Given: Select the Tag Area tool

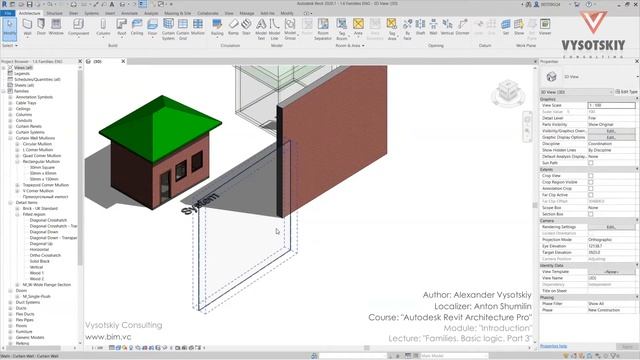Looking at the screenshot, I should (x=392, y=29).
